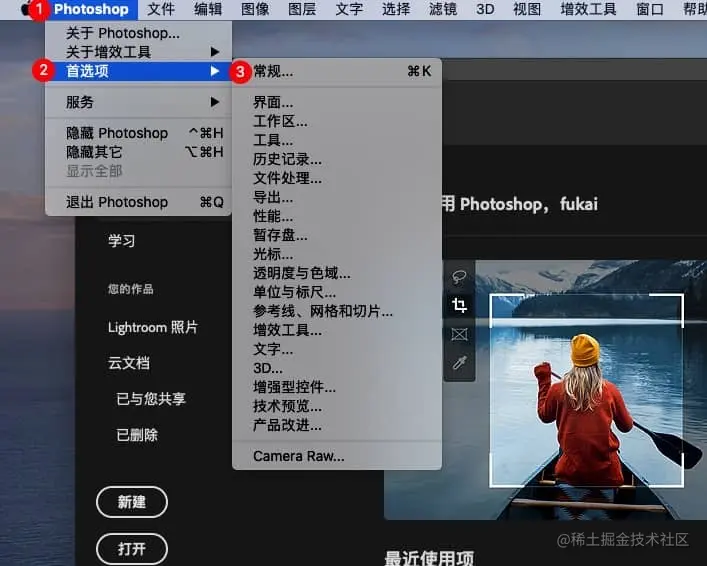Open 光标... preferences
The width and height of the screenshot is (707, 566).
click(x=337, y=254)
